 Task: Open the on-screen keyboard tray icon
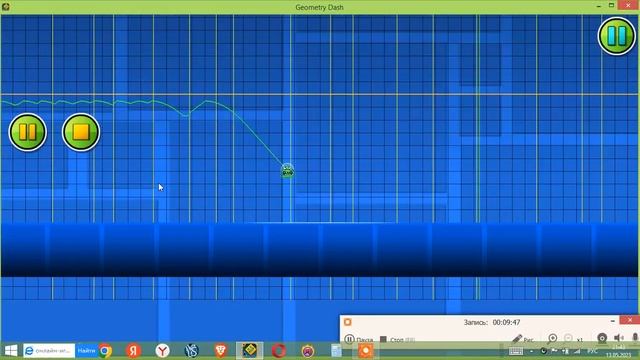point(516,351)
